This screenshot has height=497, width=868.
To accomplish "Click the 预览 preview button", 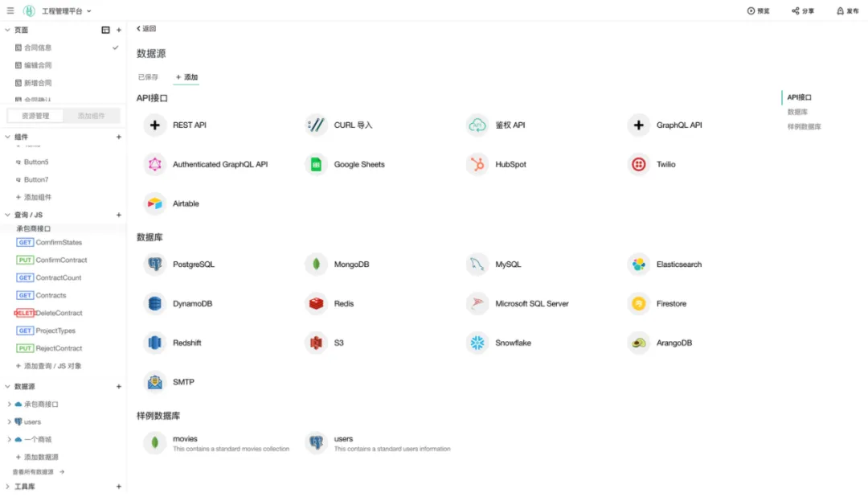I will click(759, 11).
